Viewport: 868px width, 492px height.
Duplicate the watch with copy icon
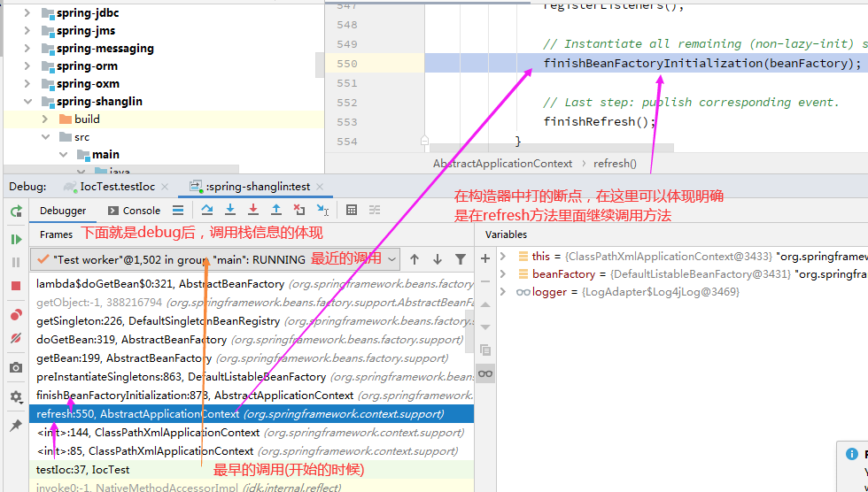485,350
